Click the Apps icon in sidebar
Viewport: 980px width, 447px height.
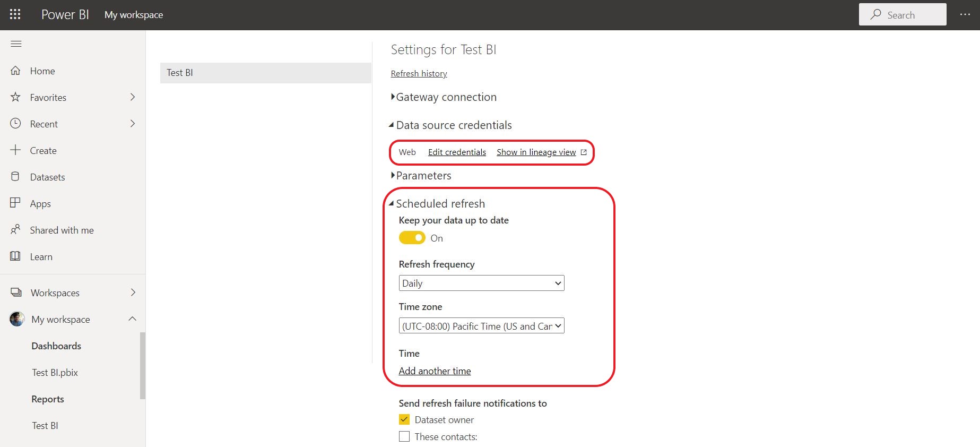[x=15, y=203]
